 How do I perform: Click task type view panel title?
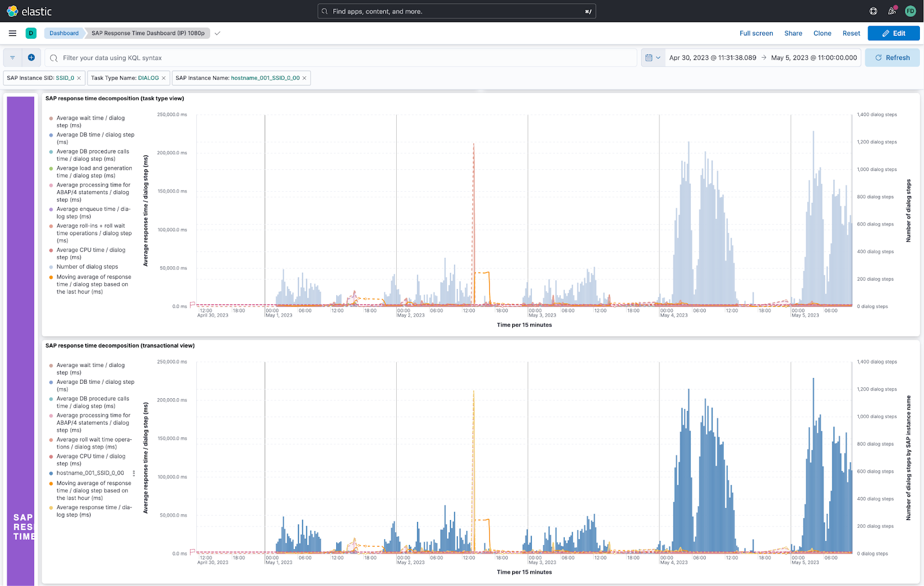[x=115, y=98]
